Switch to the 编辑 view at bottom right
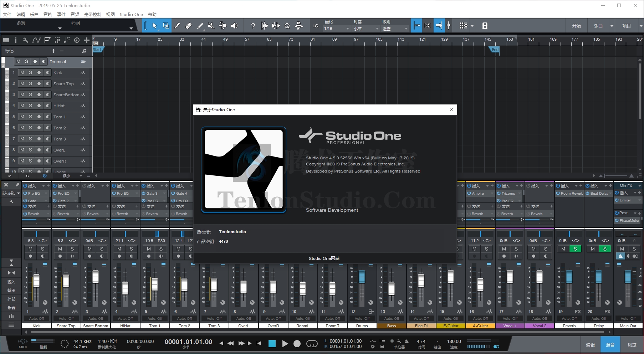 click(x=590, y=345)
